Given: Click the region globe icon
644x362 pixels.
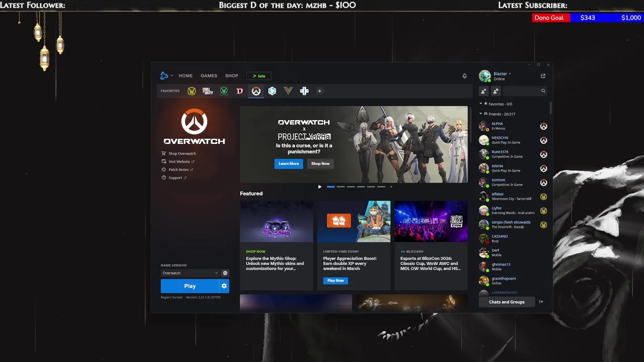Looking at the screenshot, I should [225, 273].
